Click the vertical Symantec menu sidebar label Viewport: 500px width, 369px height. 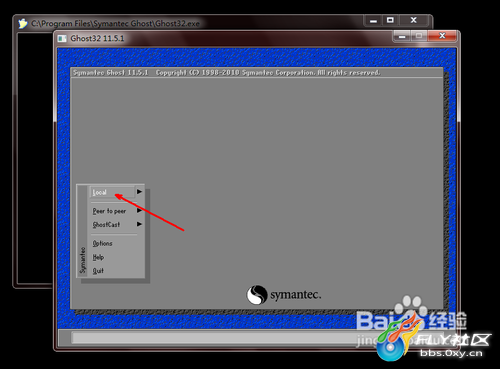point(82,260)
